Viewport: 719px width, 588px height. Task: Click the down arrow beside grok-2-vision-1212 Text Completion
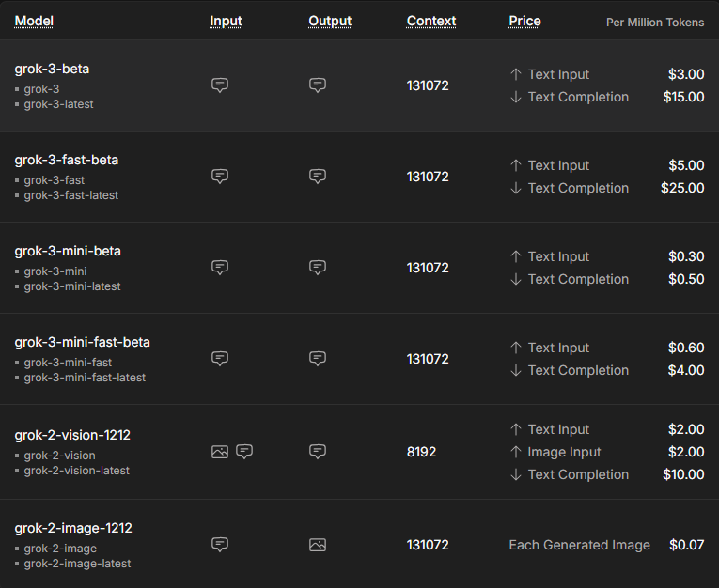516,474
